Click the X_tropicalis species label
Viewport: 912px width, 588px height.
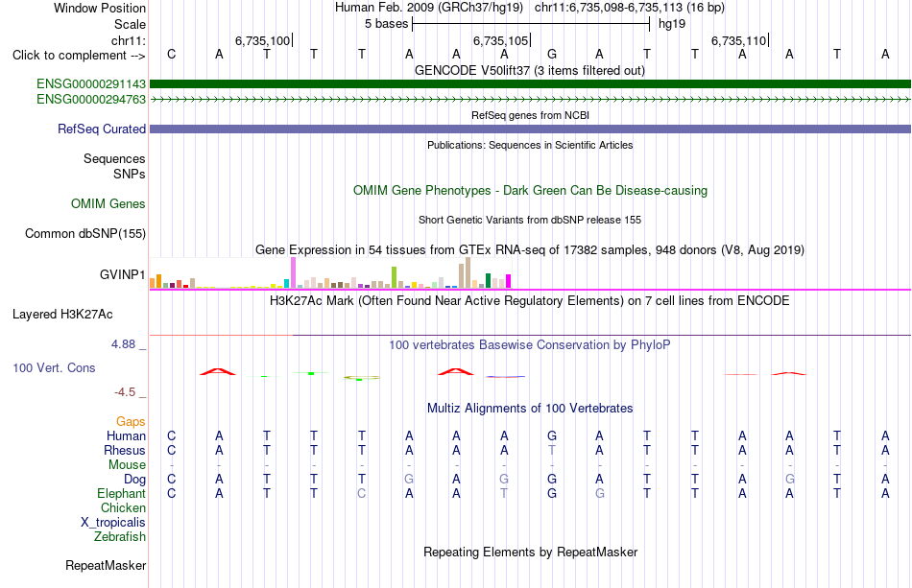(113, 523)
